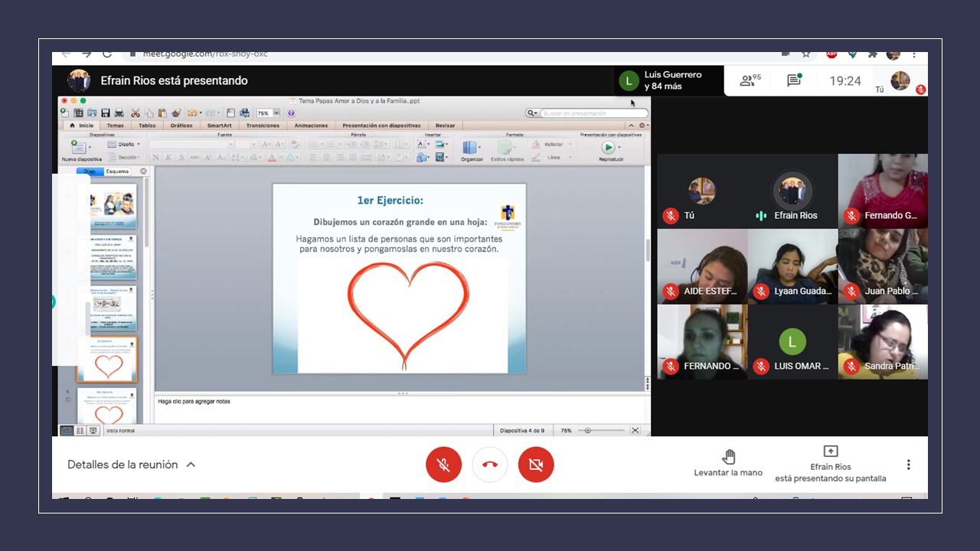Click the Sandra Patri video tile

pos(883,342)
